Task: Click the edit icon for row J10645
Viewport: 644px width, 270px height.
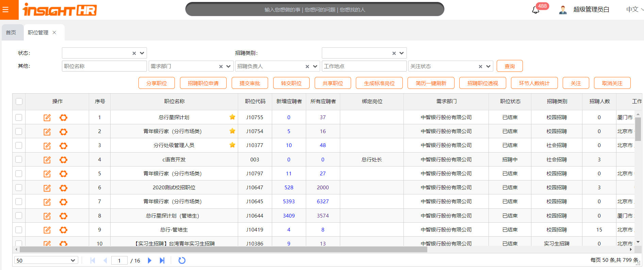Action: pos(47,202)
